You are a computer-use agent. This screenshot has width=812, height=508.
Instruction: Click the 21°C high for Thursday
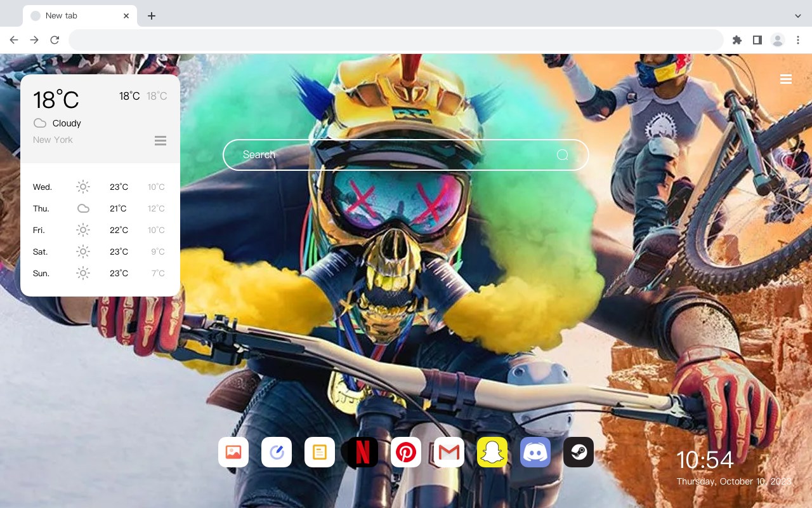click(118, 209)
